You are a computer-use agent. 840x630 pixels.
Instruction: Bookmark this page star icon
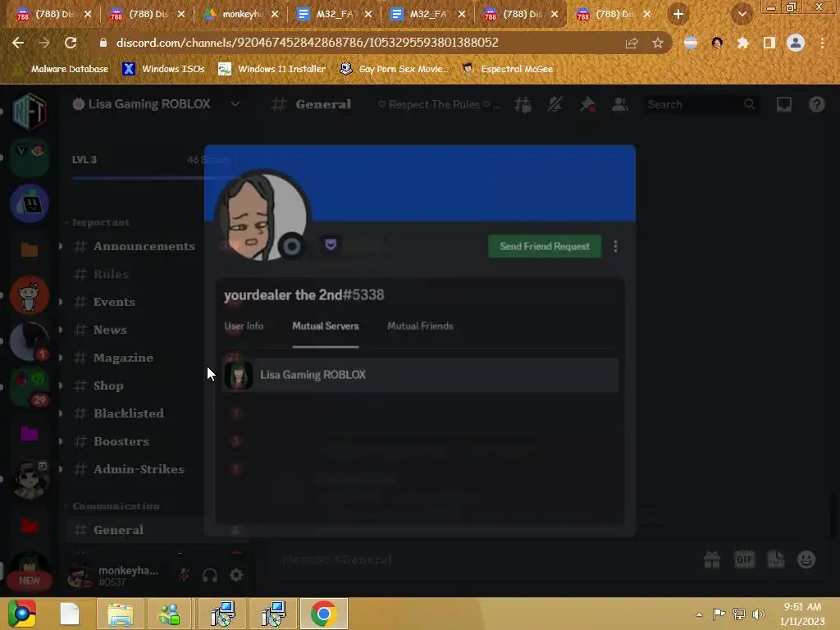[x=657, y=43]
